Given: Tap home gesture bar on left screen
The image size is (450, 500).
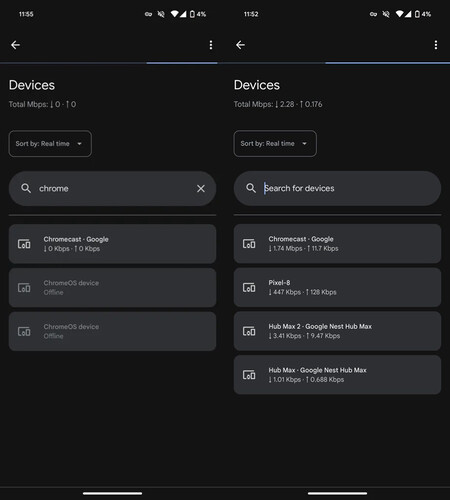Looking at the screenshot, I should tap(112, 493).
